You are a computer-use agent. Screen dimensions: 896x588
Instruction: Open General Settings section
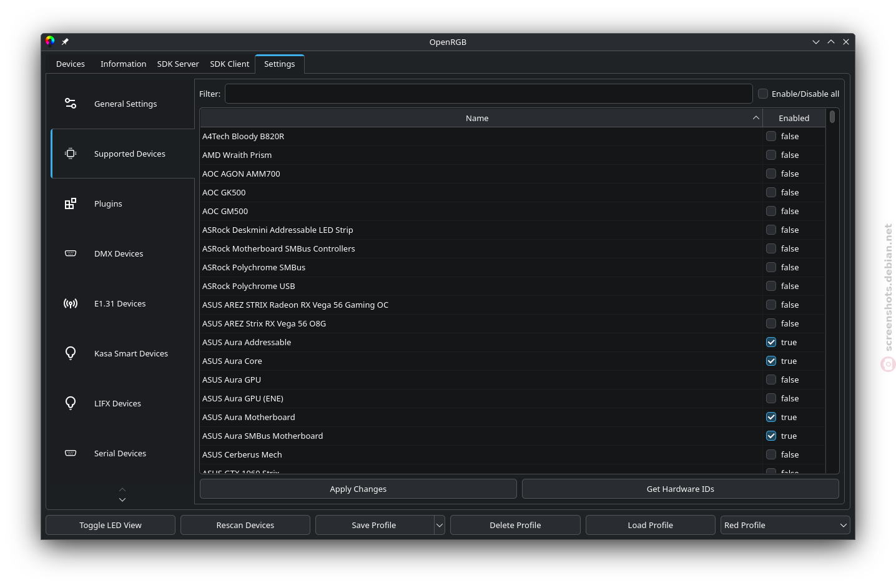[123, 104]
